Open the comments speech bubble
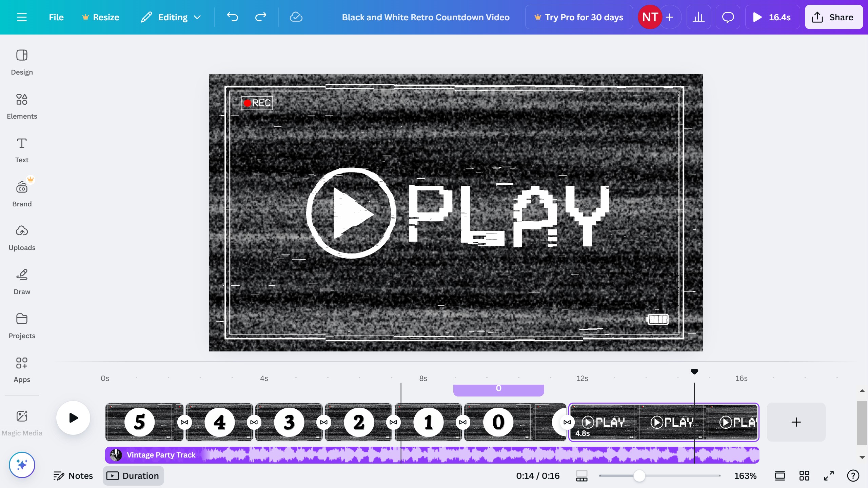 [728, 17]
